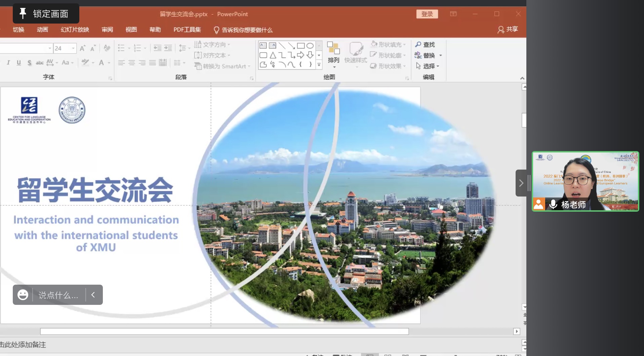The height and width of the screenshot is (356, 644).
Task: Click the pin icon for 锁定画面
Action: (23, 13)
